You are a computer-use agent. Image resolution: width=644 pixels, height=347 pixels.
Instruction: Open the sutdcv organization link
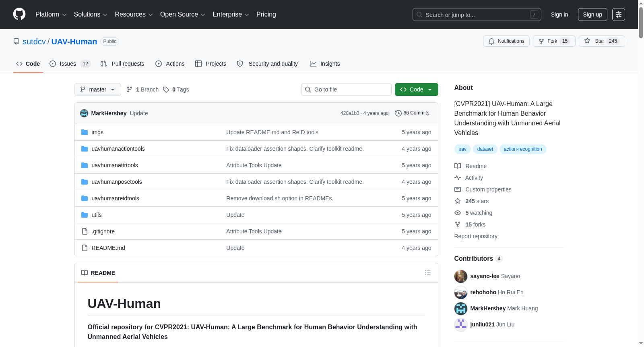tap(34, 42)
